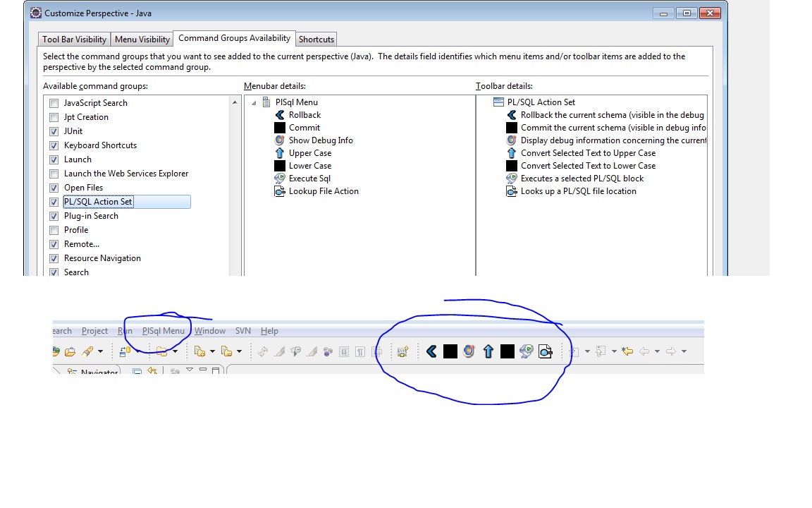
Task: Click Rollback icon in main toolbar
Action: (x=431, y=351)
